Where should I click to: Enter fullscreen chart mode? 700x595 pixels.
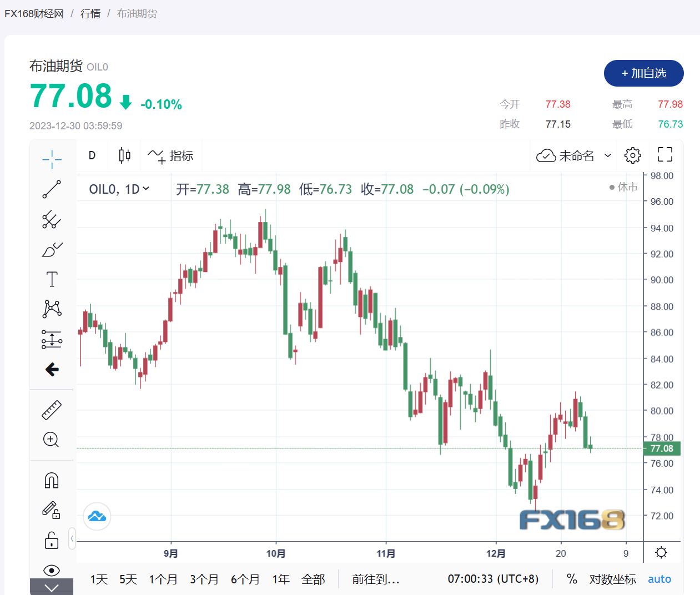pos(664,155)
